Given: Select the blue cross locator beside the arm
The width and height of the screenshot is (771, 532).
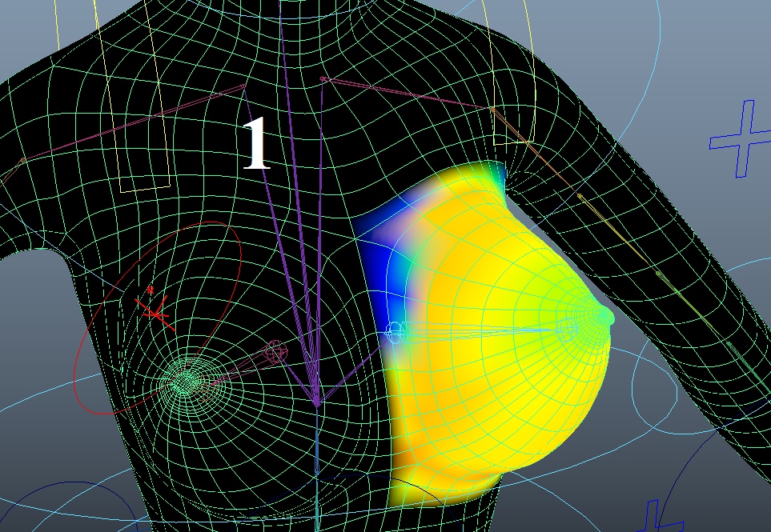Looking at the screenshot, I should point(741,139).
